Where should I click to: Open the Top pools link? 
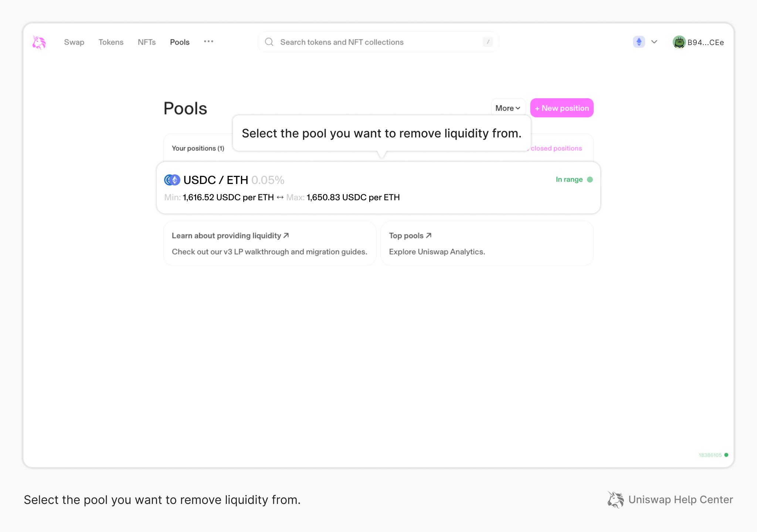pos(410,235)
